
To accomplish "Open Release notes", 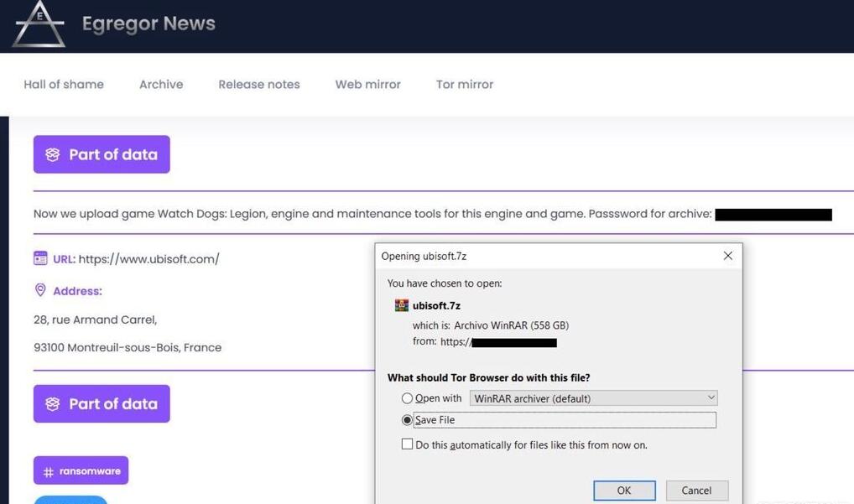I will click(x=259, y=85).
